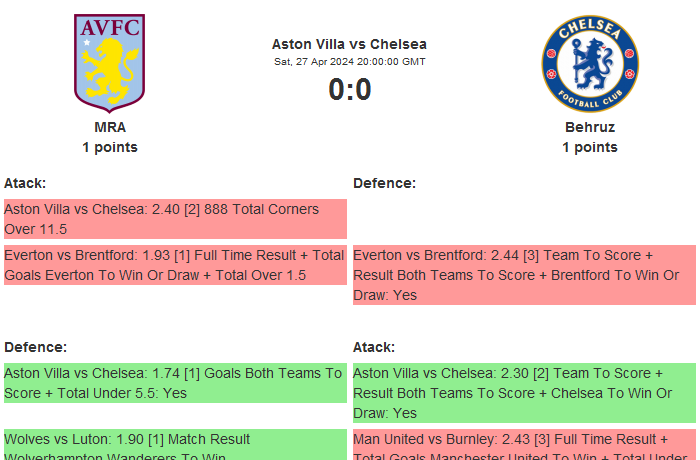
Task: Click the lower-right Atack heading
Action: (x=374, y=347)
